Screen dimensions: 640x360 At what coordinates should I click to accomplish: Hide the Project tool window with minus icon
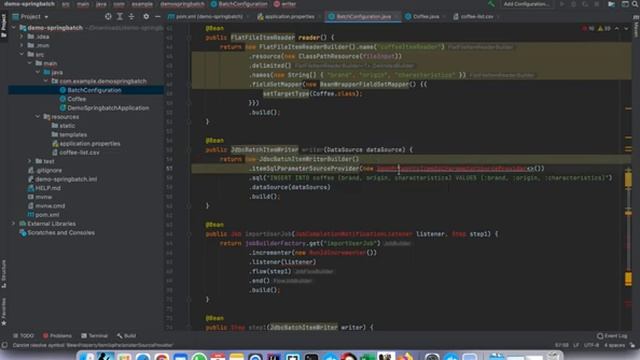[x=158, y=17]
